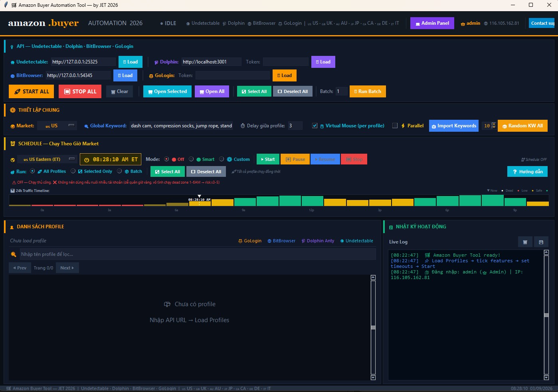
Task: Open the US Eastern (ET) timezone dropdown
Action: tap(47, 159)
